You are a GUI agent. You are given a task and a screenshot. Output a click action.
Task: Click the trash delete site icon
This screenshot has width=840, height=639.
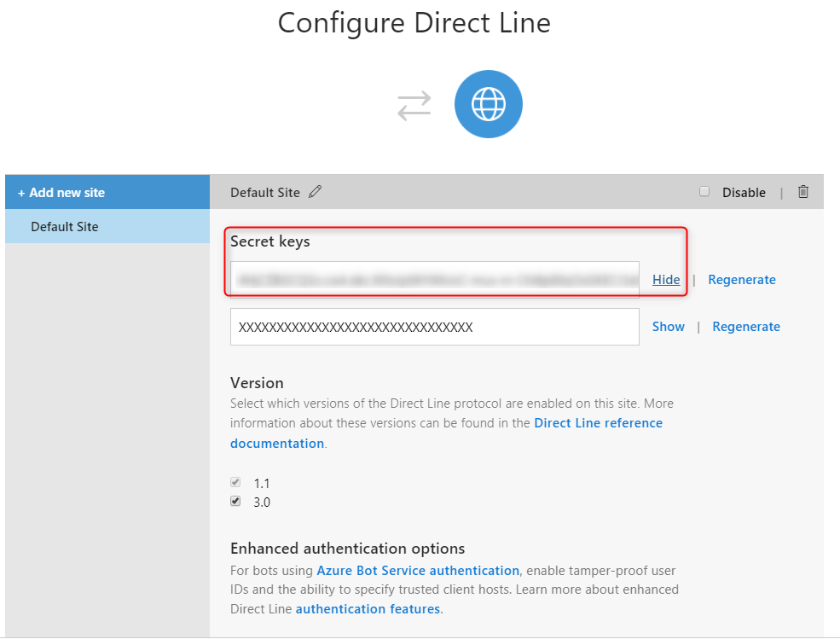pos(803,192)
